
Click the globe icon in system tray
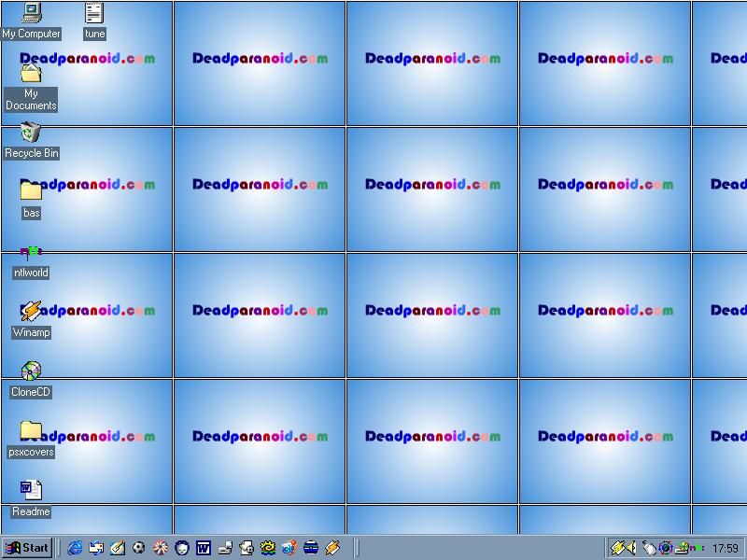click(666, 548)
